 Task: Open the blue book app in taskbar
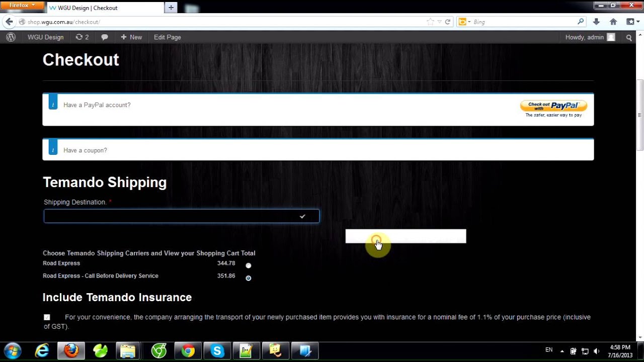point(304,350)
